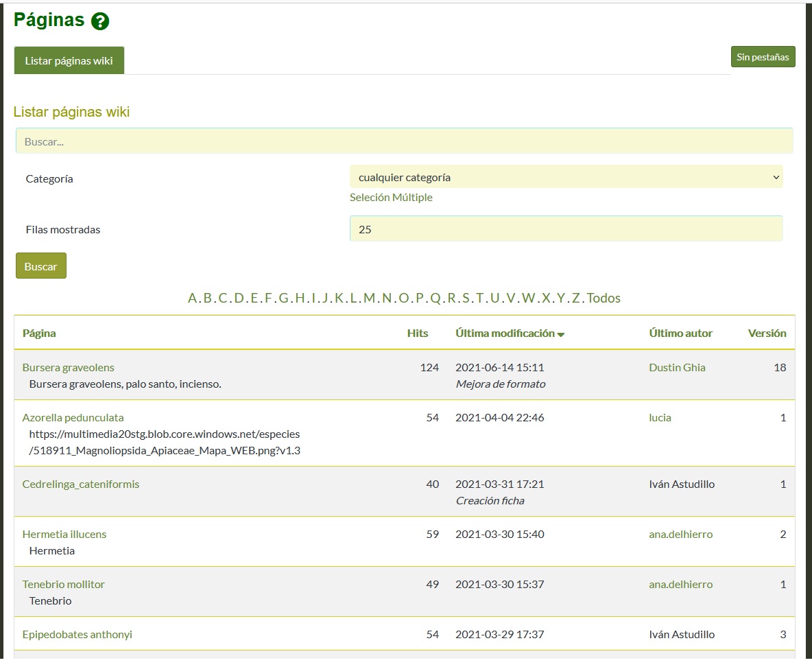Click the 'Hermetia' description text
This screenshot has width=812, height=667.
coord(52,551)
